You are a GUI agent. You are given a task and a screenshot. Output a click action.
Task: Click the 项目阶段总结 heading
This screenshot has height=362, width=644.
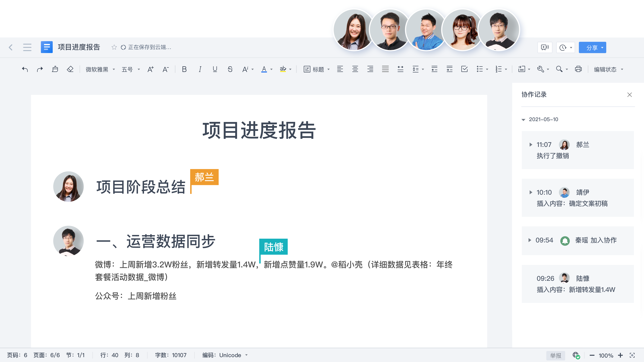point(141,187)
